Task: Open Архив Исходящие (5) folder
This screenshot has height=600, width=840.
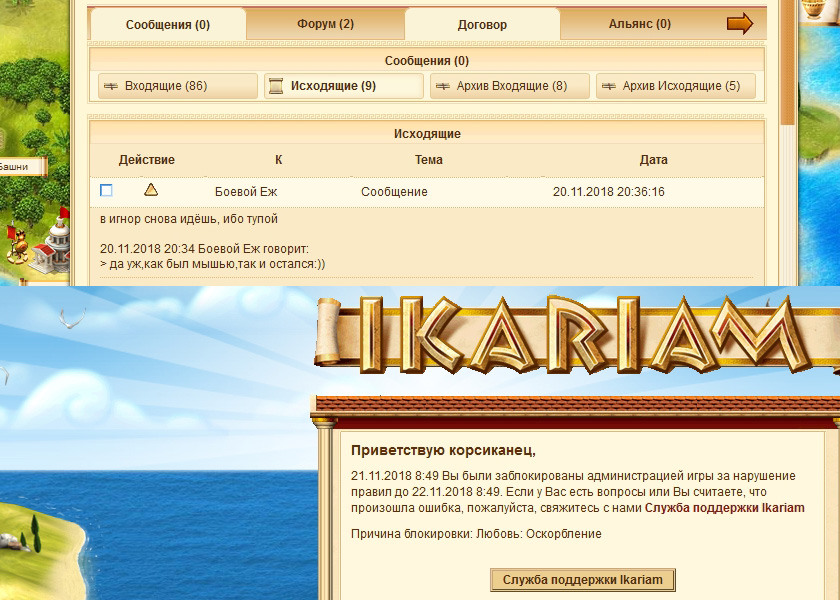Action: coord(676,86)
